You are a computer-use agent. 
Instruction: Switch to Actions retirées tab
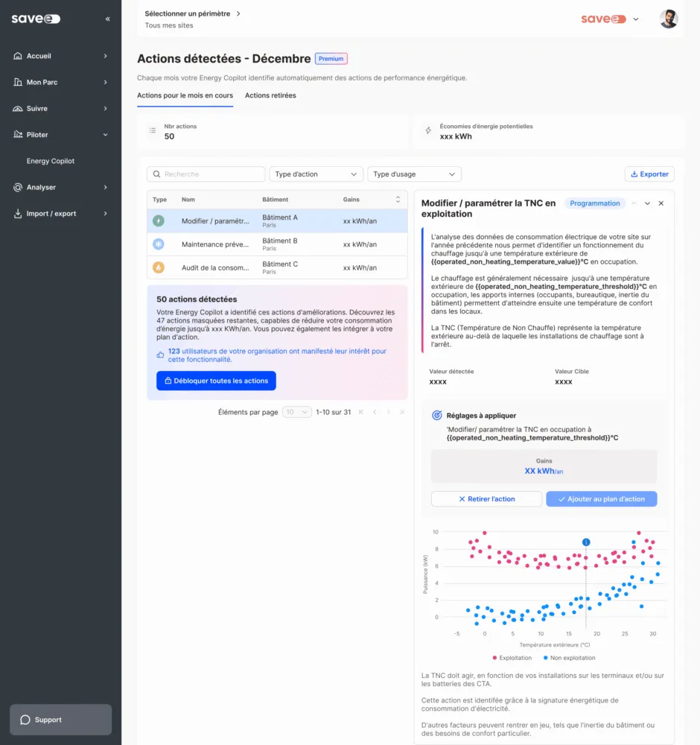point(270,95)
